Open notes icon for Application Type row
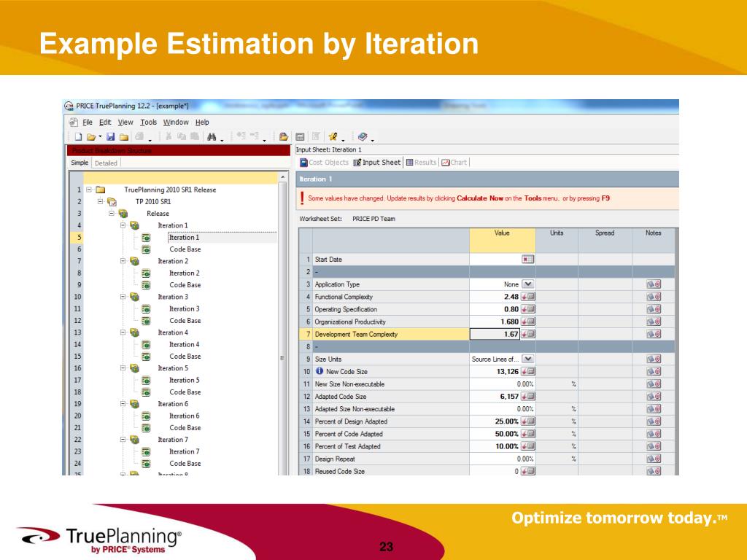This screenshot has height=560, width=747. (653, 284)
